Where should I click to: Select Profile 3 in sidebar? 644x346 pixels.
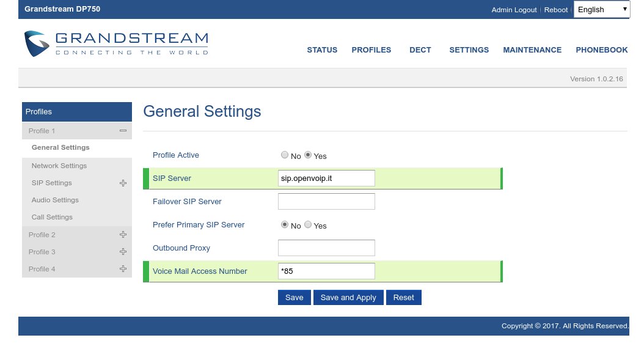tap(42, 252)
